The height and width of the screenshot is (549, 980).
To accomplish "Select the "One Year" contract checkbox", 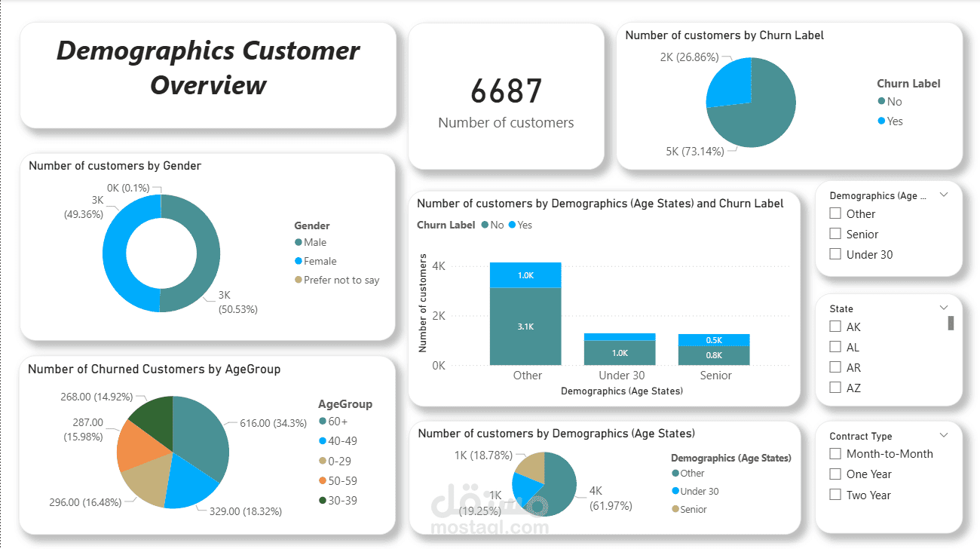I will tap(835, 474).
